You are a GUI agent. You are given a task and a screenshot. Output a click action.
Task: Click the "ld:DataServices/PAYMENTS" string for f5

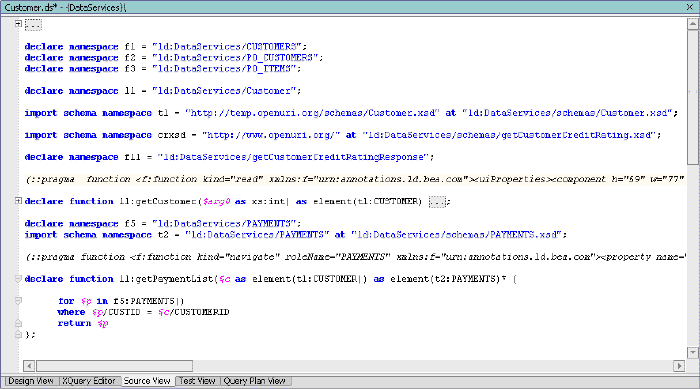[224, 223]
